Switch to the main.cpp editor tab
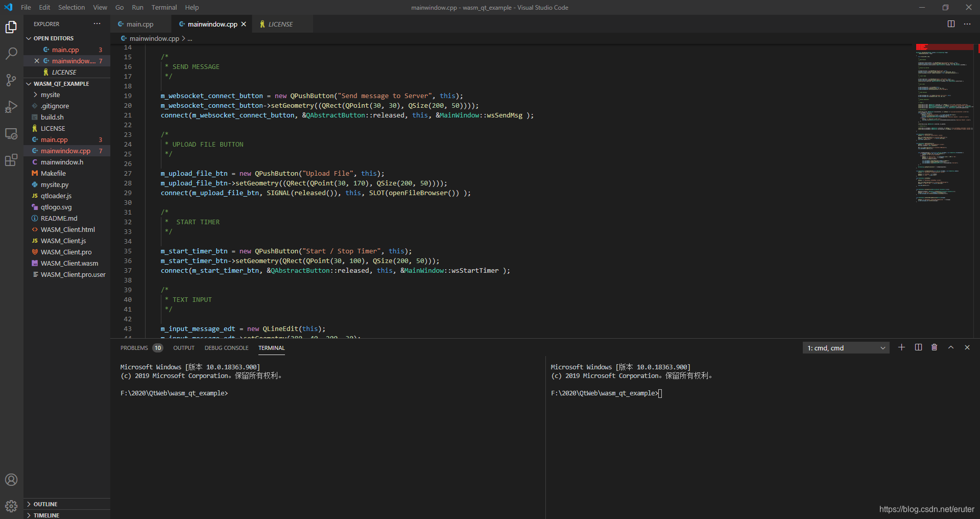 141,24
